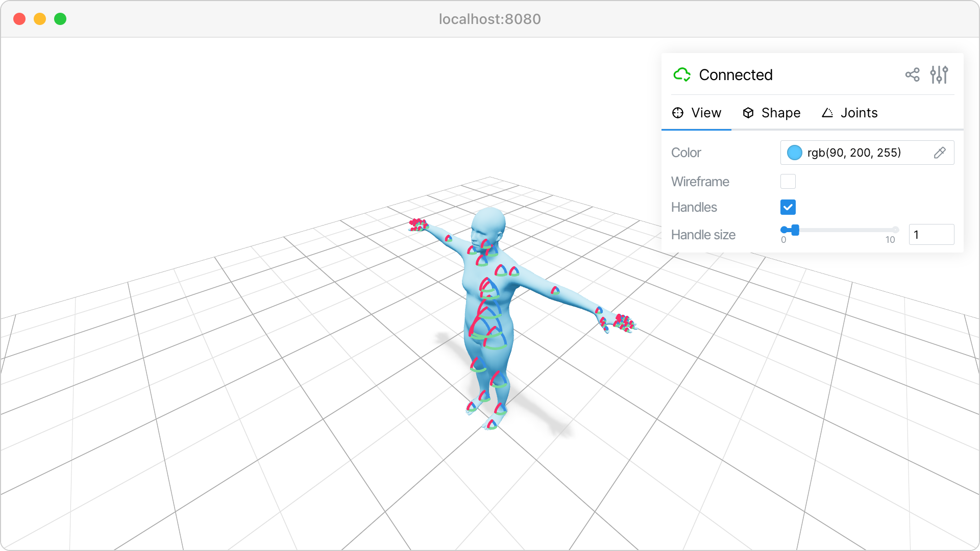Click the Handle size number input showing 1
Image resolution: width=980 pixels, height=551 pixels.
[932, 235]
